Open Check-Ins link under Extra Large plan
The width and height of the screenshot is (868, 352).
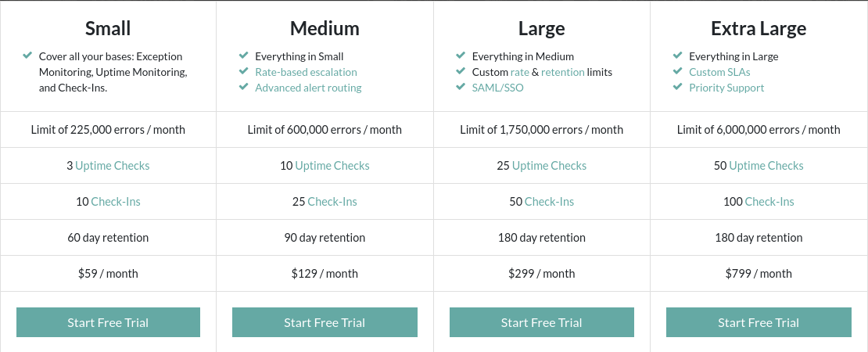pos(769,202)
